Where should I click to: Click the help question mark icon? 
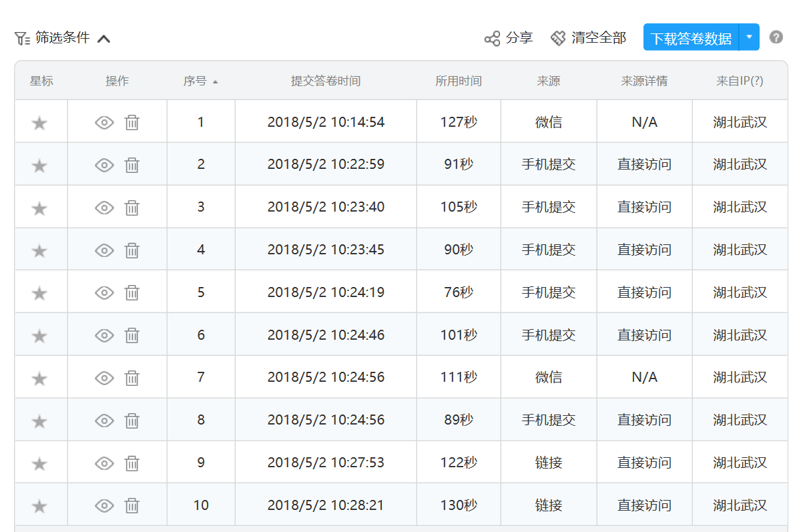click(776, 37)
